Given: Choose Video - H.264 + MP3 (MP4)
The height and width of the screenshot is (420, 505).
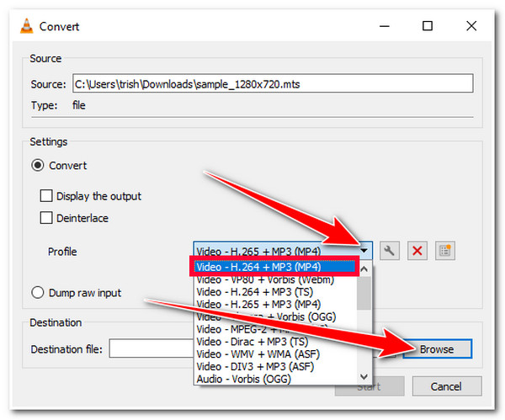Looking at the screenshot, I should 276,267.
